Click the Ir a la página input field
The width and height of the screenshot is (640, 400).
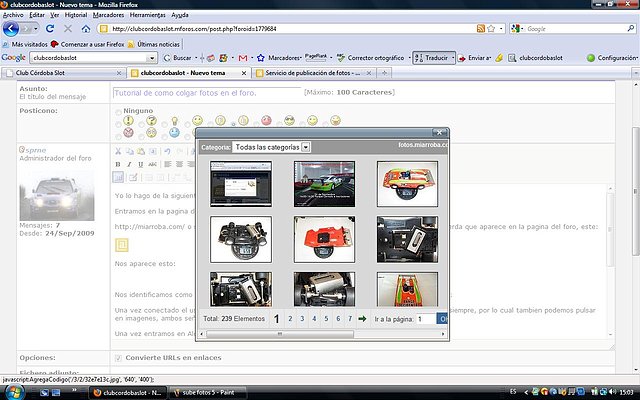click(x=427, y=319)
